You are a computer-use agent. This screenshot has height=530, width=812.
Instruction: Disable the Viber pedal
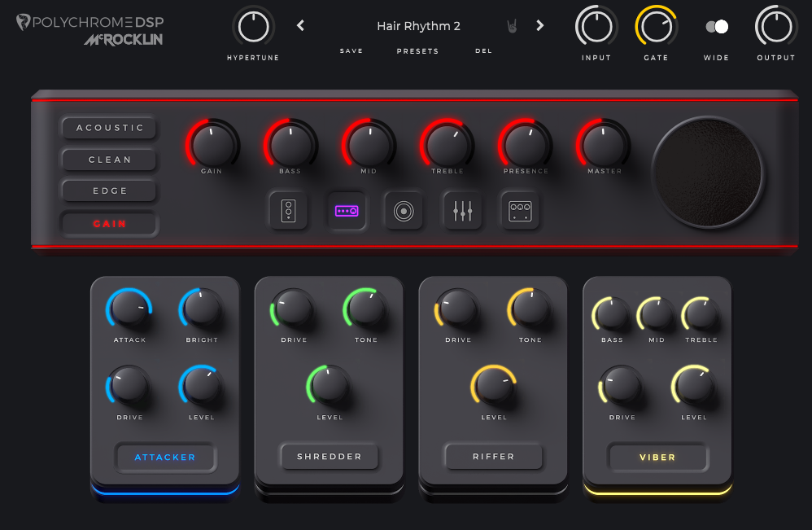tap(657, 458)
